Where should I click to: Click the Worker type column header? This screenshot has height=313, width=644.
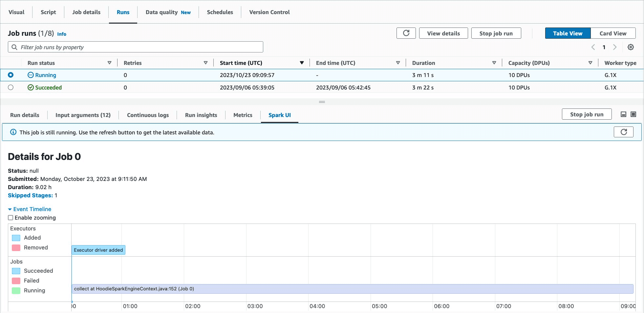point(620,63)
